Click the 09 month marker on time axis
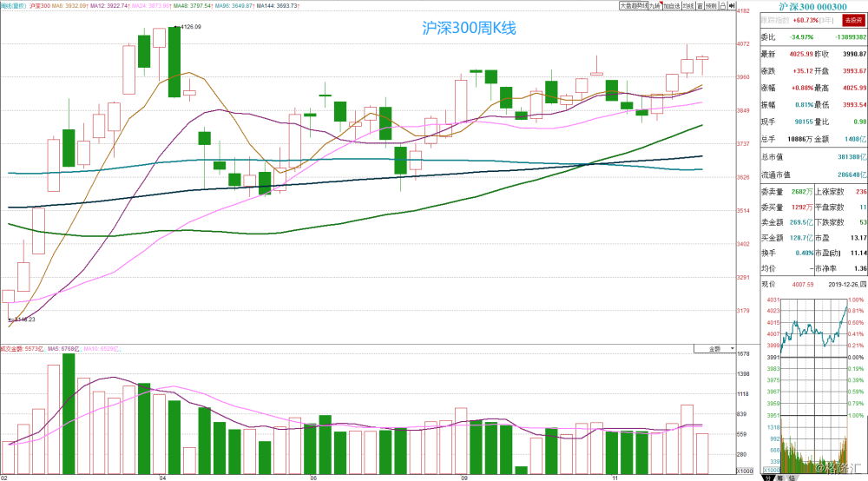The height and width of the screenshot is (481, 868). pos(464,478)
